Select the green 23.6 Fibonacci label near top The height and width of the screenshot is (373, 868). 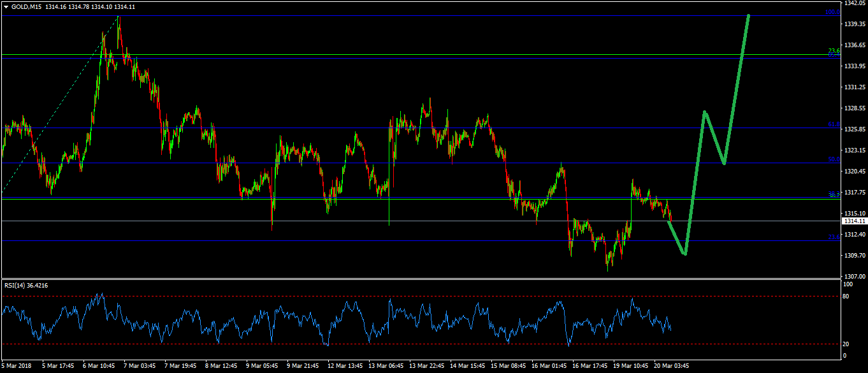click(833, 50)
